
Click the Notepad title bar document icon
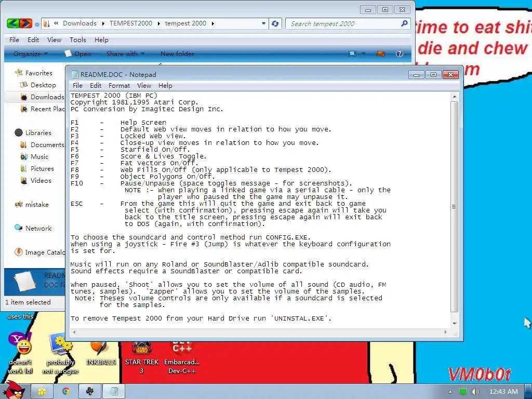coord(75,74)
